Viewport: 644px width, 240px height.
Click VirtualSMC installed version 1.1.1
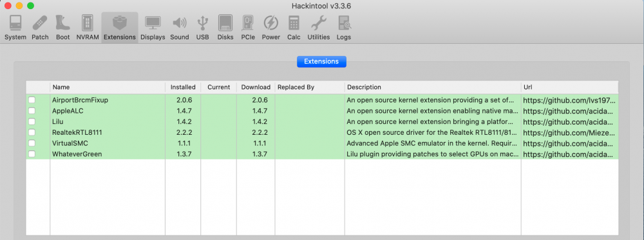click(184, 143)
